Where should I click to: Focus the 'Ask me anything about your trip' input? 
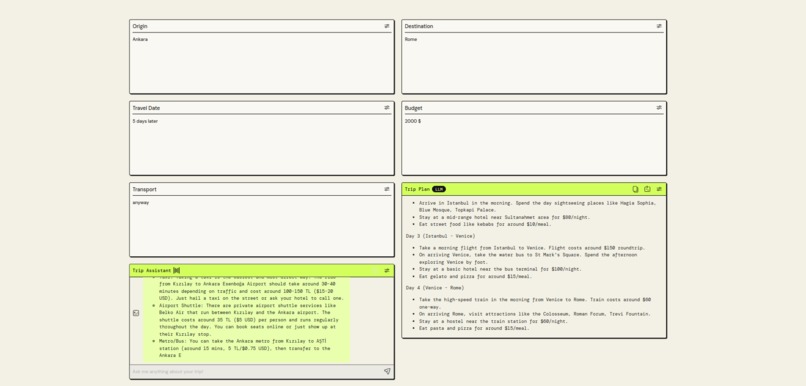pos(256,371)
